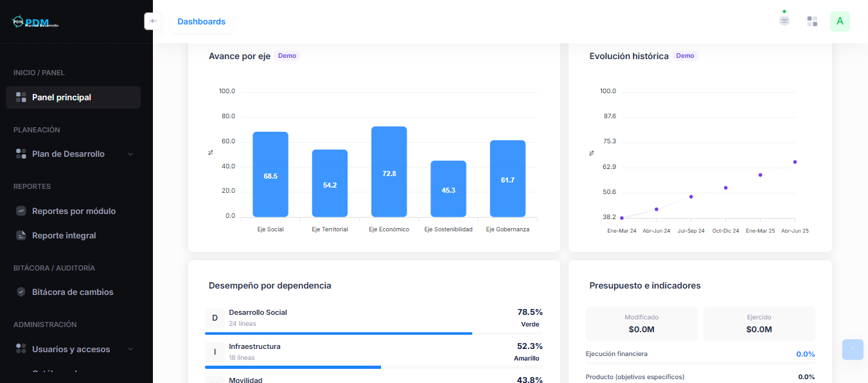Click the 'Movilidad' dependency name
The width and height of the screenshot is (868, 383).
pyautogui.click(x=245, y=380)
